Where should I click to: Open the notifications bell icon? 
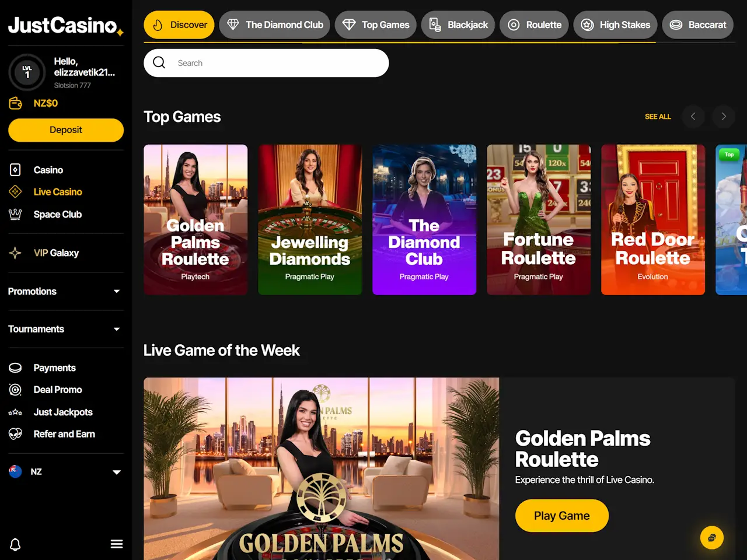coord(15,544)
